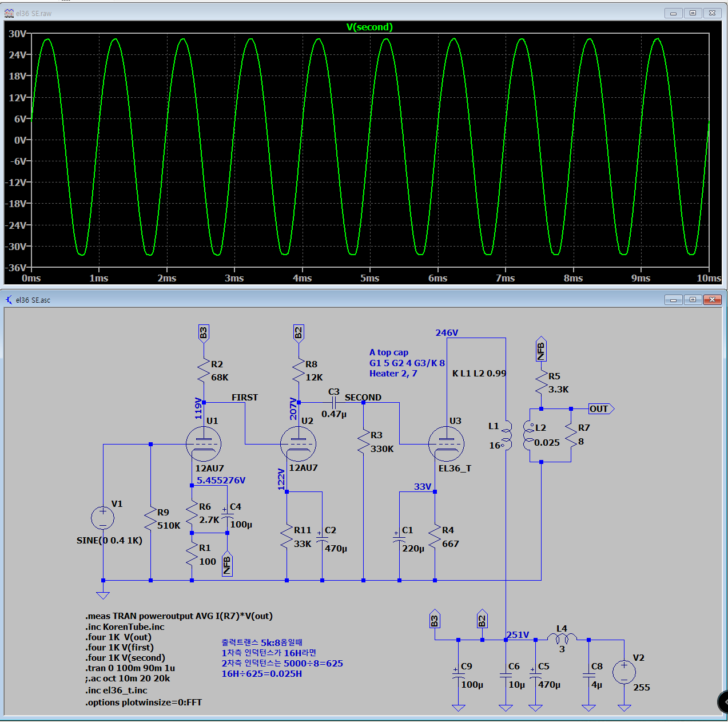Click the '.inc KorenTube.inc' directive
Image resolution: width=728 pixels, height=722 pixels.
[x=125, y=626]
